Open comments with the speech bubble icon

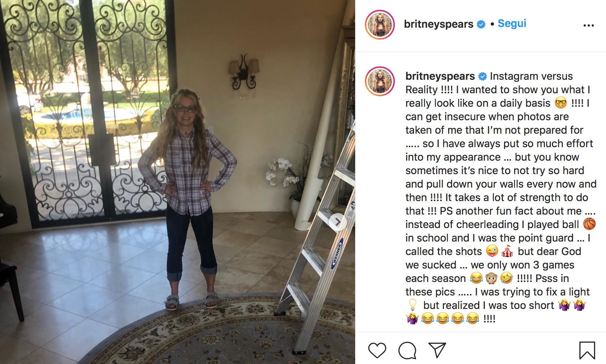pos(407,351)
